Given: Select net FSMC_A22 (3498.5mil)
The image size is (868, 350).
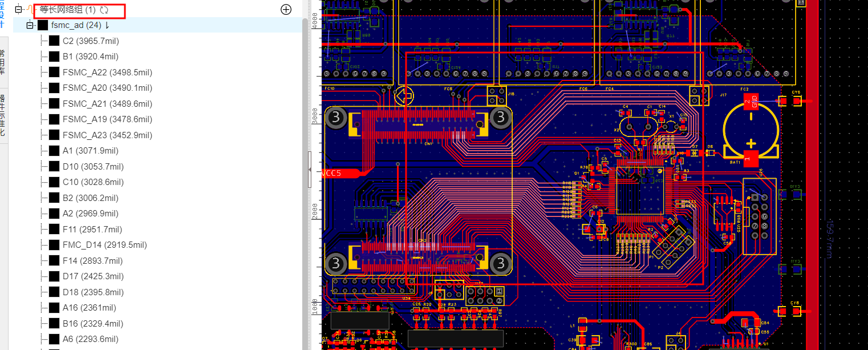Looking at the screenshot, I should point(107,73).
